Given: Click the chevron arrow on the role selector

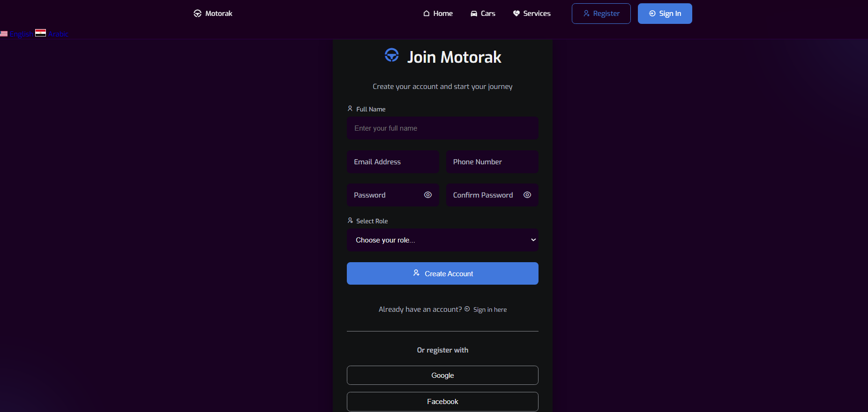Looking at the screenshot, I should click(533, 240).
